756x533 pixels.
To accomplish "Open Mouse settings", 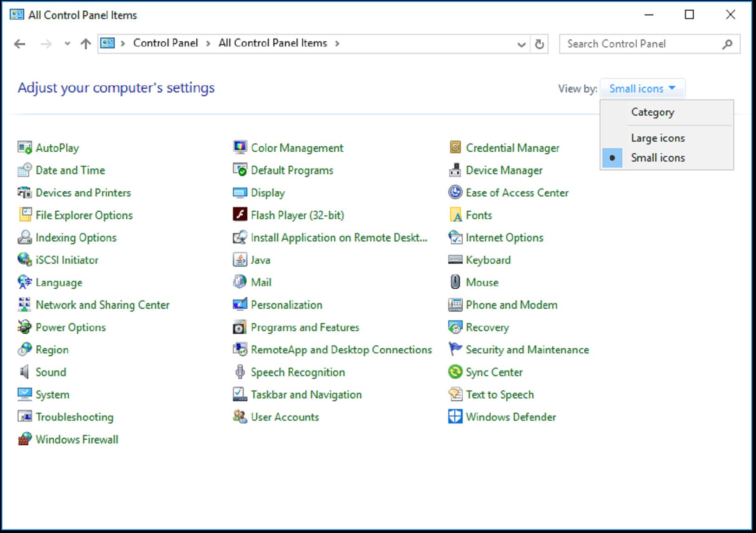I will click(x=482, y=282).
